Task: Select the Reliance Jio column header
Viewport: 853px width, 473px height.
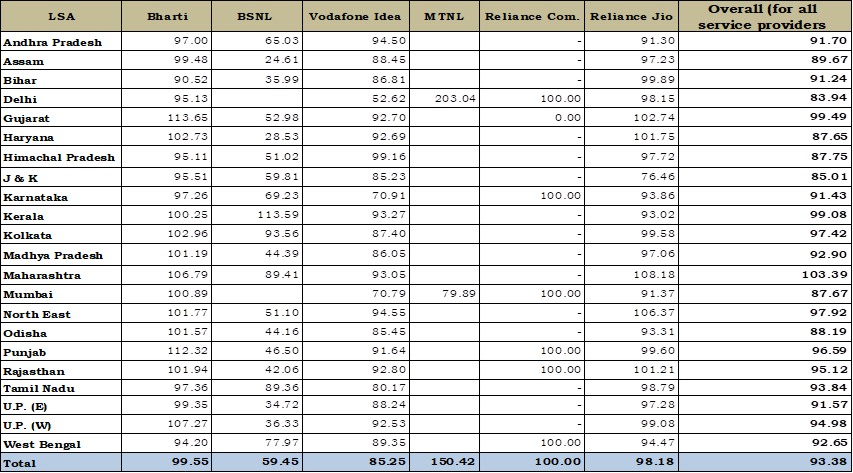Action: pyautogui.click(x=631, y=17)
